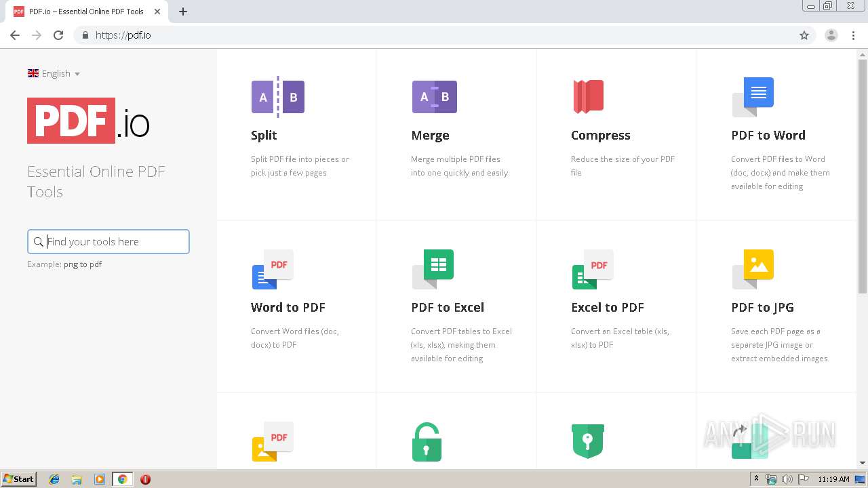868x488 pixels.
Task: Open the PDF to Word icon
Action: pyautogui.click(x=753, y=97)
